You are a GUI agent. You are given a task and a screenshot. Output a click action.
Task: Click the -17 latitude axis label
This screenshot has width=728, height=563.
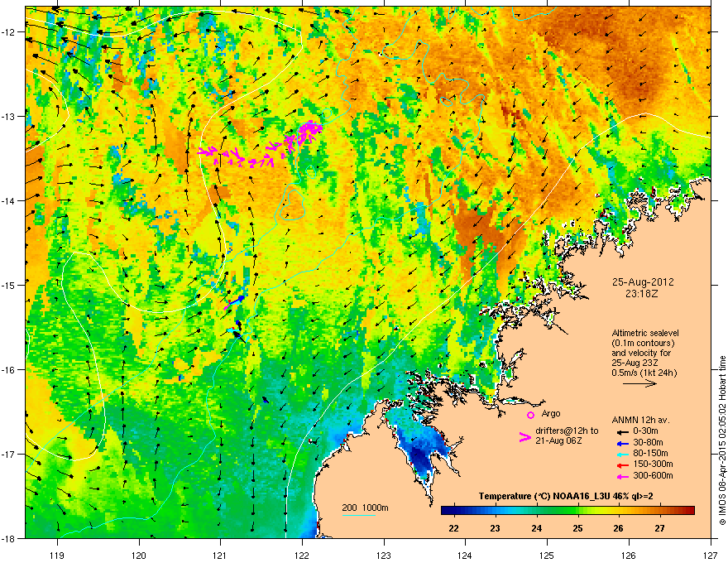point(10,454)
